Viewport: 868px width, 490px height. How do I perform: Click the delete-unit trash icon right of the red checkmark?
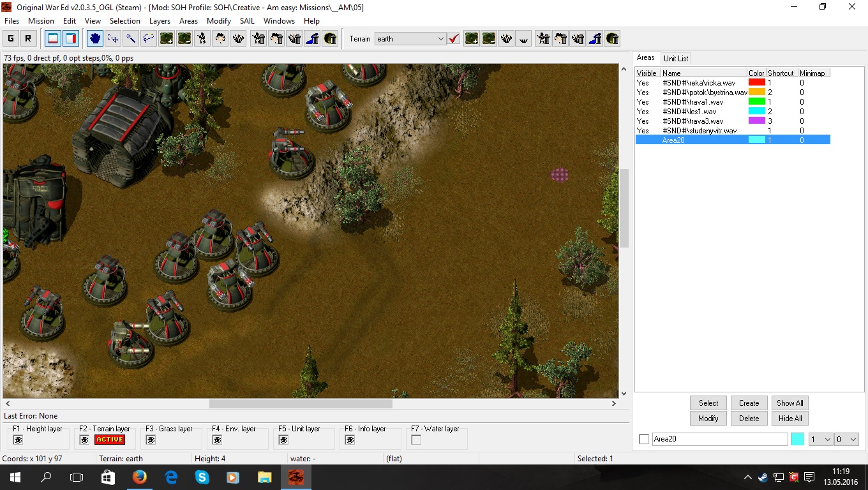[543, 38]
